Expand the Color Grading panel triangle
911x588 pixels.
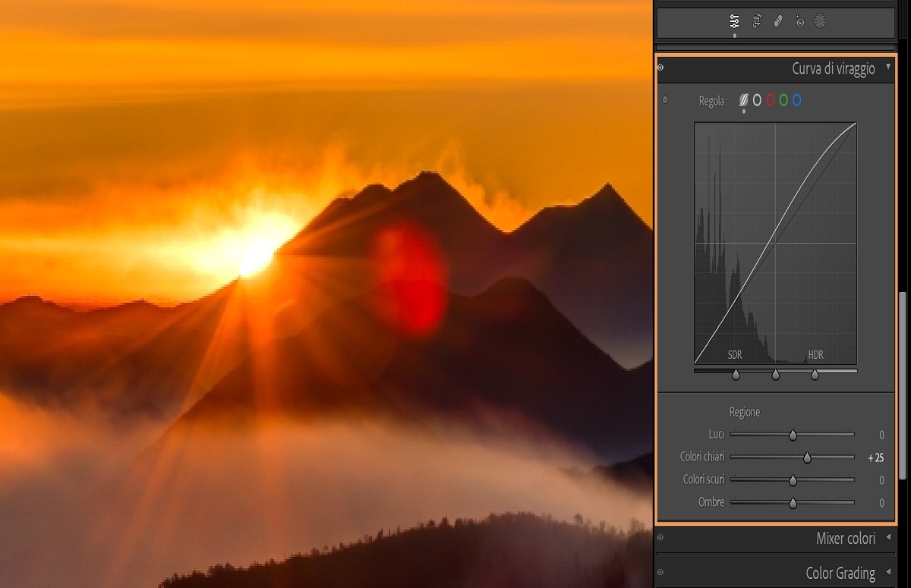pos(888,572)
